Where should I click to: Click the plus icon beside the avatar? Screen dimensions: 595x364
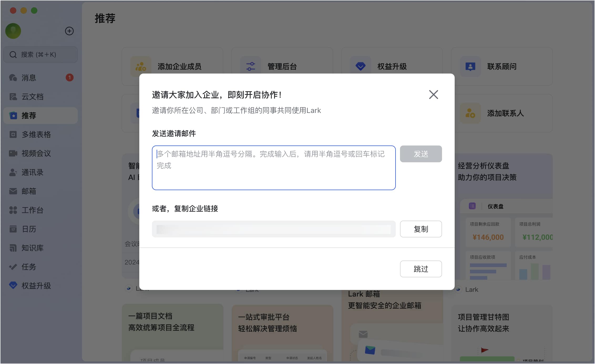pos(69,31)
